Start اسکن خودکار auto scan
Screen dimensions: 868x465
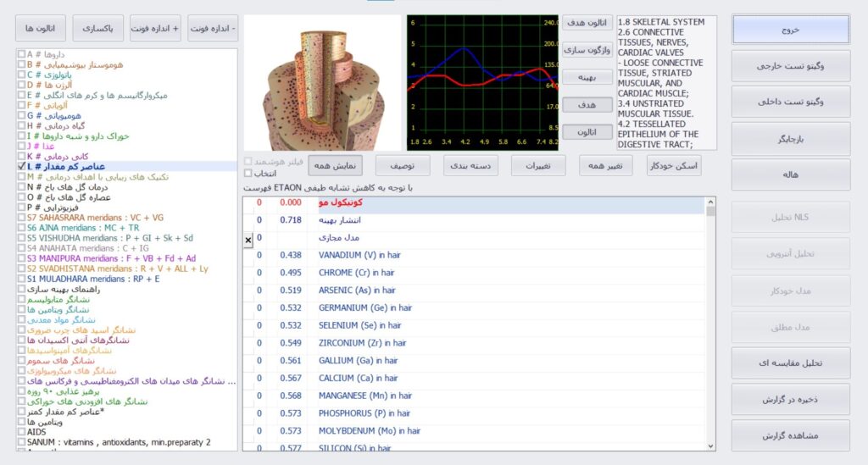(674, 165)
